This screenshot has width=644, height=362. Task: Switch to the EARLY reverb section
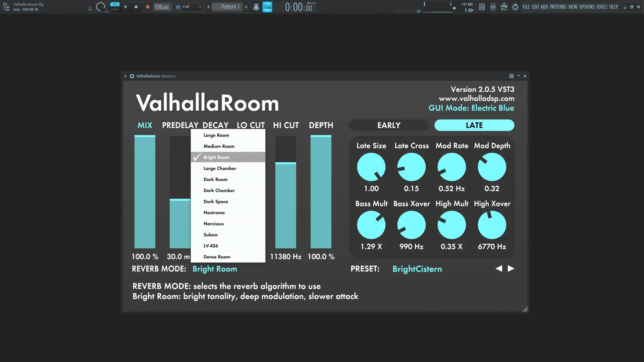(x=389, y=125)
